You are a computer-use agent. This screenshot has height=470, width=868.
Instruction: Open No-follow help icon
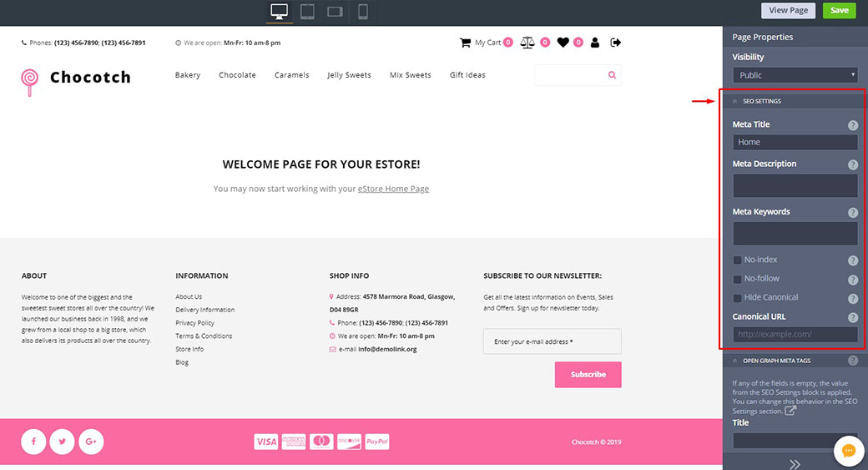tap(853, 280)
